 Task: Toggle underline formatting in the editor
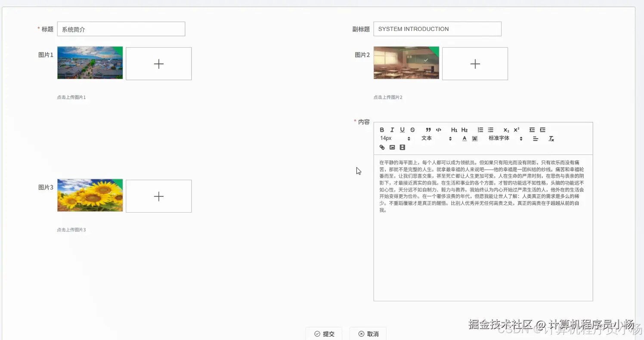click(402, 130)
